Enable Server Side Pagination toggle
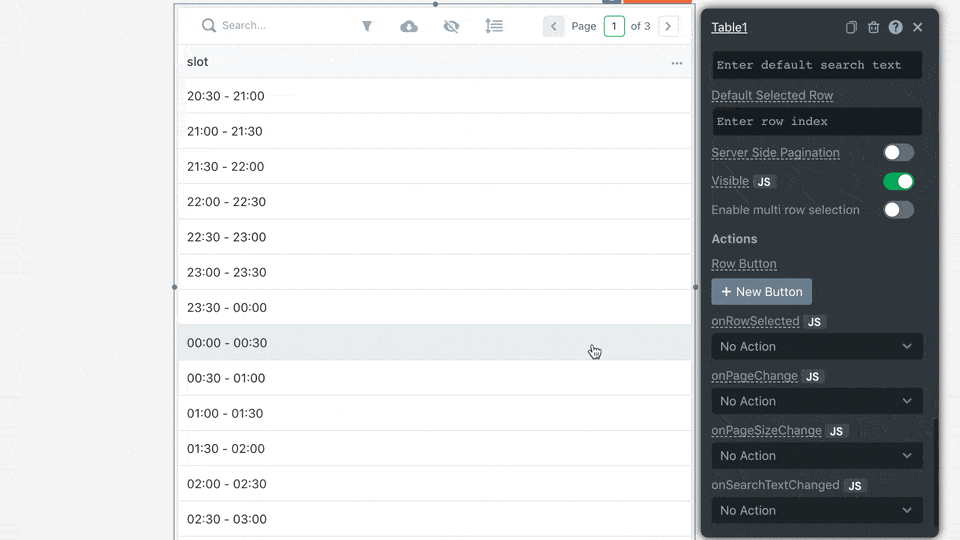Screen dimensions: 960x540 click(898, 153)
